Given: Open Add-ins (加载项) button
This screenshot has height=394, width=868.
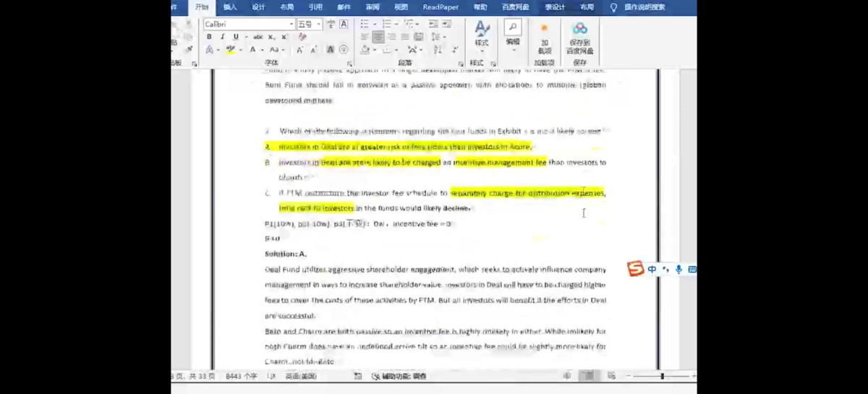Looking at the screenshot, I should pos(545,38).
